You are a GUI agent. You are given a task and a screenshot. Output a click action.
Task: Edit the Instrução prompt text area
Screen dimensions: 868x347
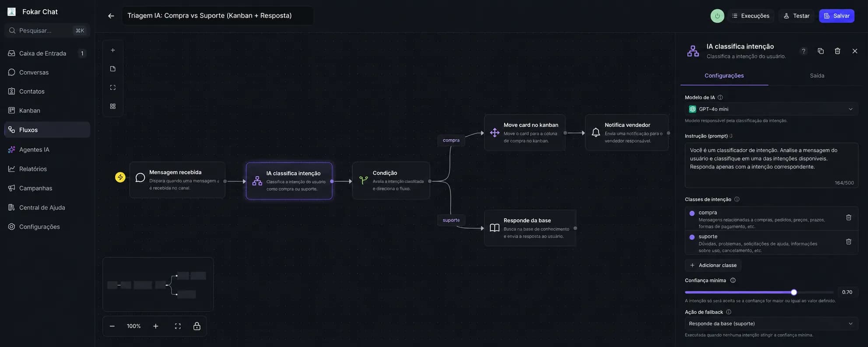[771, 165]
